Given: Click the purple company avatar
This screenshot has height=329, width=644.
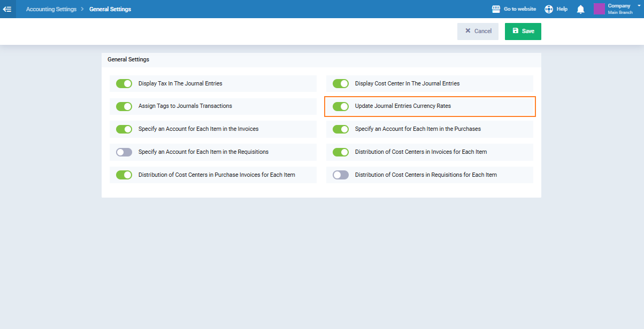Looking at the screenshot, I should 599,9.
